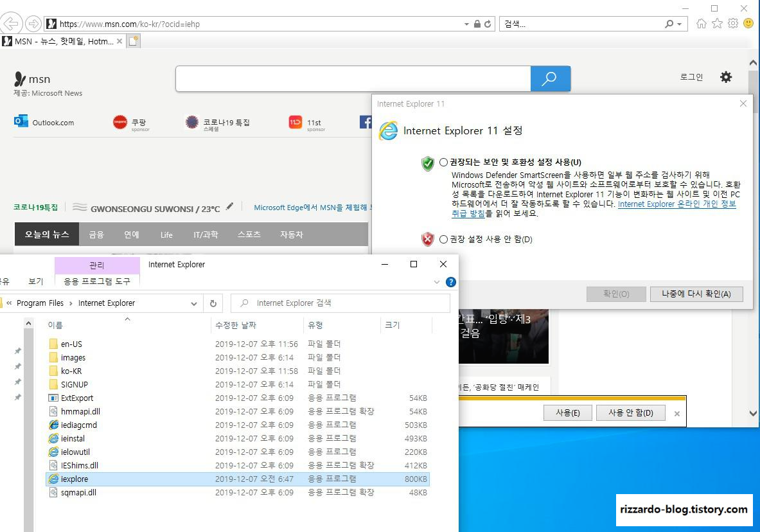This screenshot has height=532, width=760.
Task: Click the 로그인 link on MSN
Action: tap(691, 76)
